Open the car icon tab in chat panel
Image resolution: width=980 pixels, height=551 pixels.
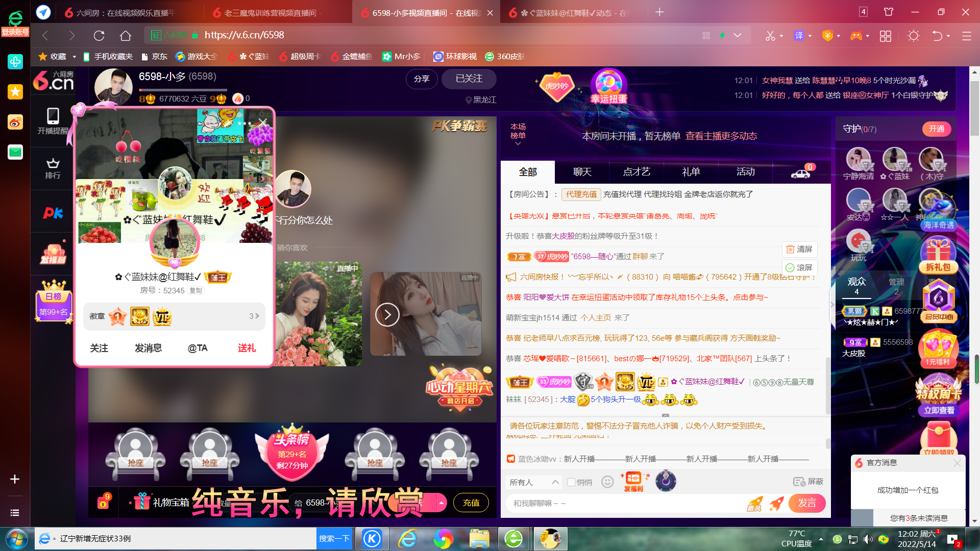[x=801, y=172]
